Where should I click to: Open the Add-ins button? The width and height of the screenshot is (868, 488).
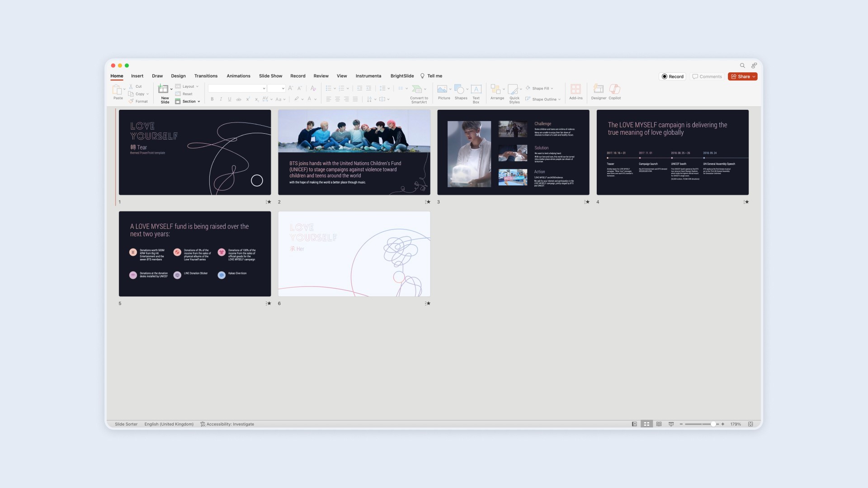(576, 89)
